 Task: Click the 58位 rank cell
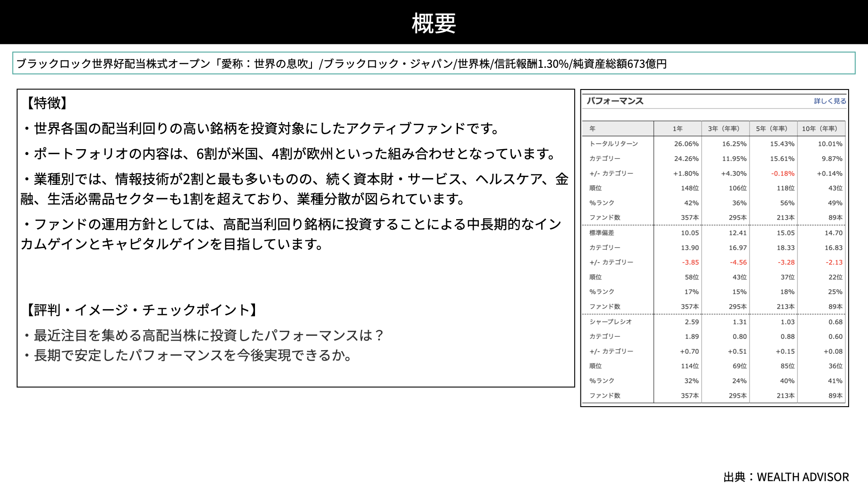coord(692,277)
